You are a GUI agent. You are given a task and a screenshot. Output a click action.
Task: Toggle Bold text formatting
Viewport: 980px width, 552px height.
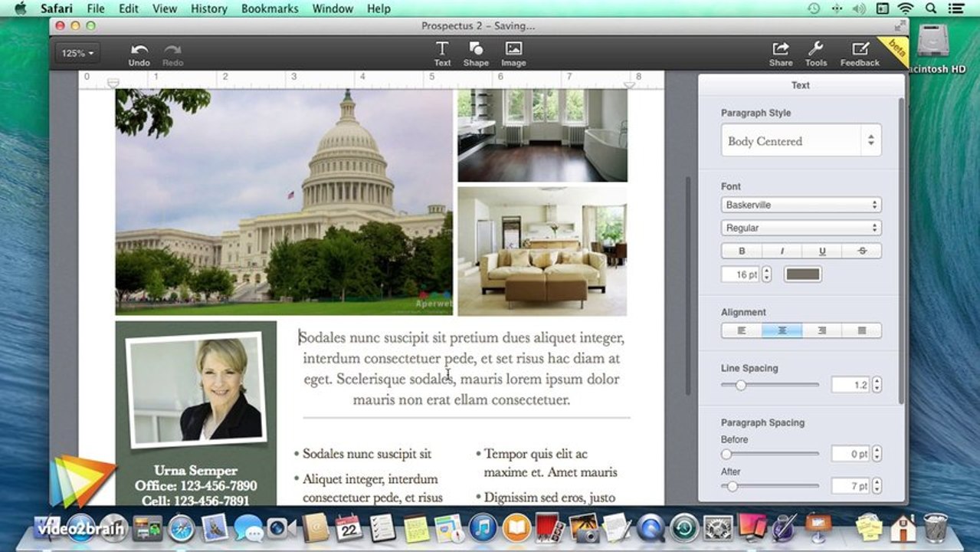pos(742,251)
